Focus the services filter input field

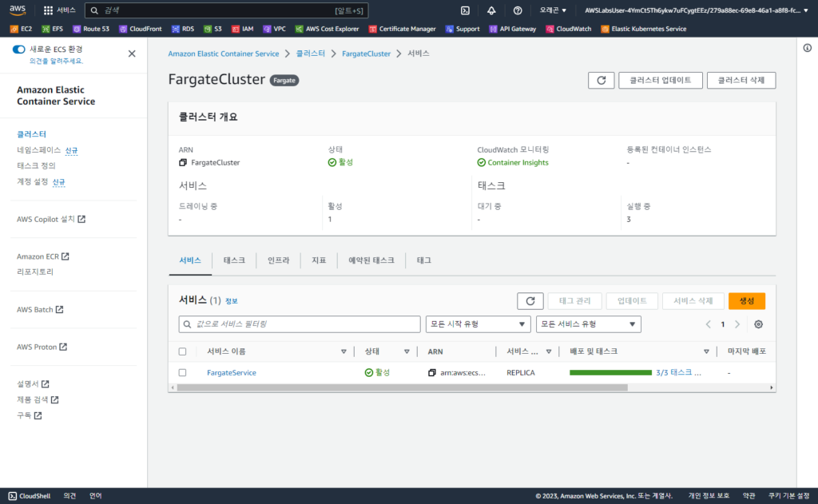tap(300, 324)
